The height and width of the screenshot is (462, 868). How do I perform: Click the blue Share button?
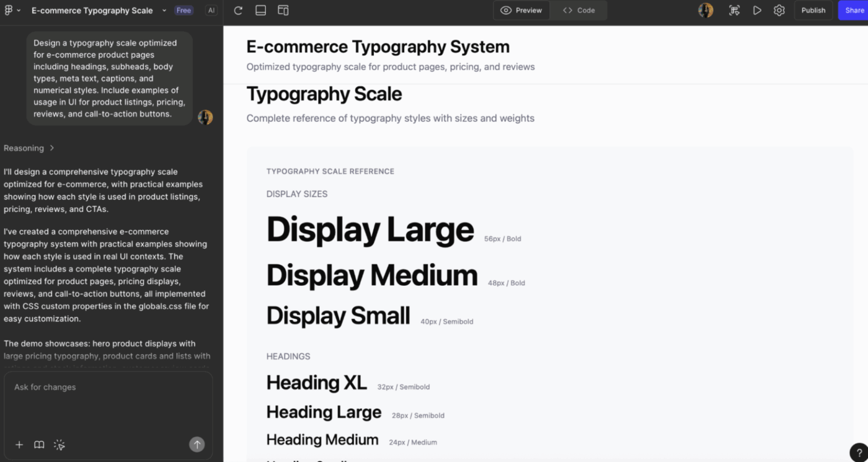[x=855, y=10]
